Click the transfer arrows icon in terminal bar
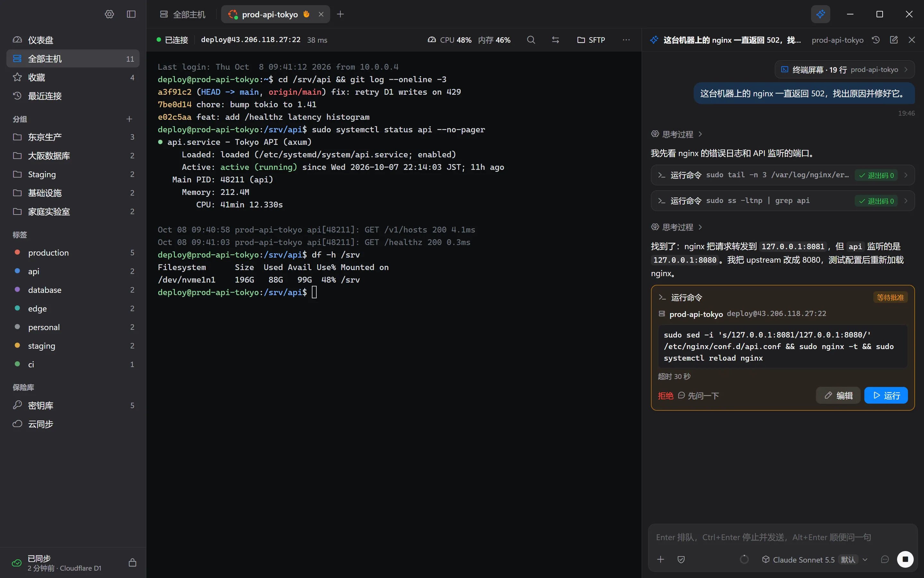This screenshot has width=924, height=578. 555,40
